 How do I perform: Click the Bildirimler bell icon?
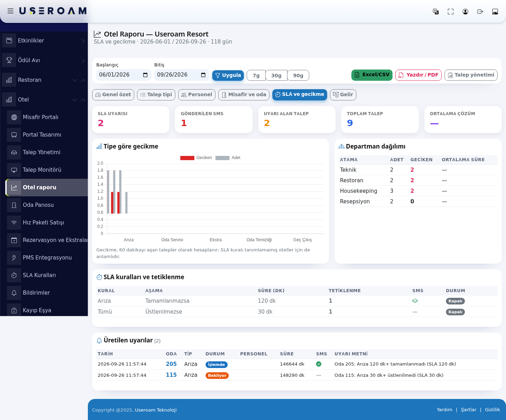tap(14, 293)
